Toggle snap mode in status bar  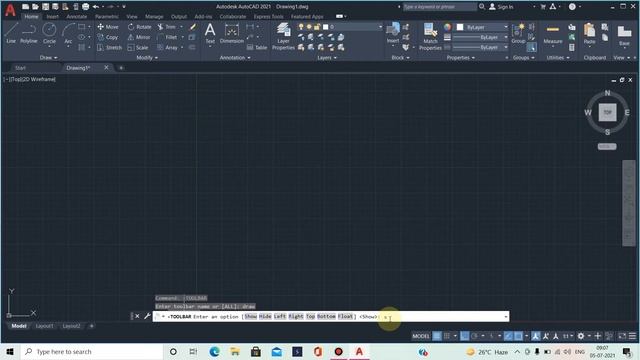pos(447,336)
